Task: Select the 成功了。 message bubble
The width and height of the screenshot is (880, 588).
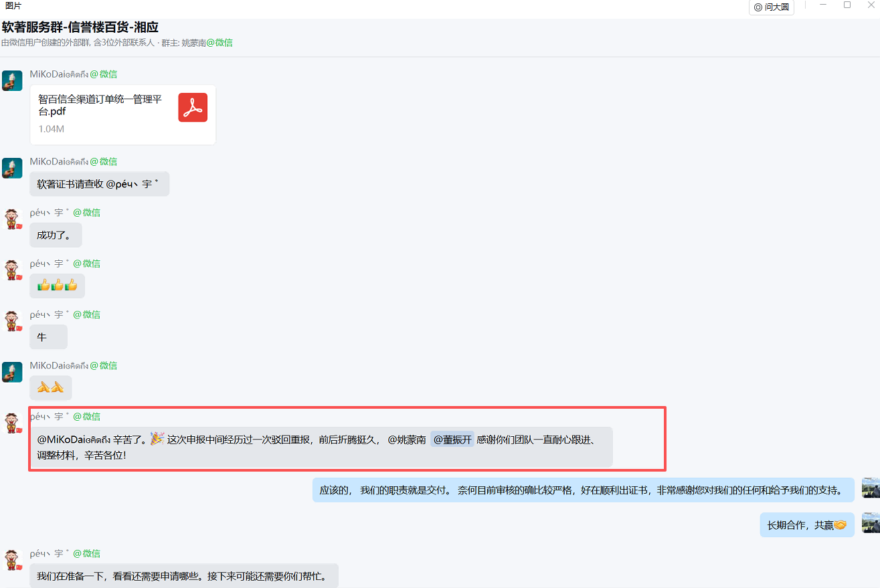Action: point(56,235)
